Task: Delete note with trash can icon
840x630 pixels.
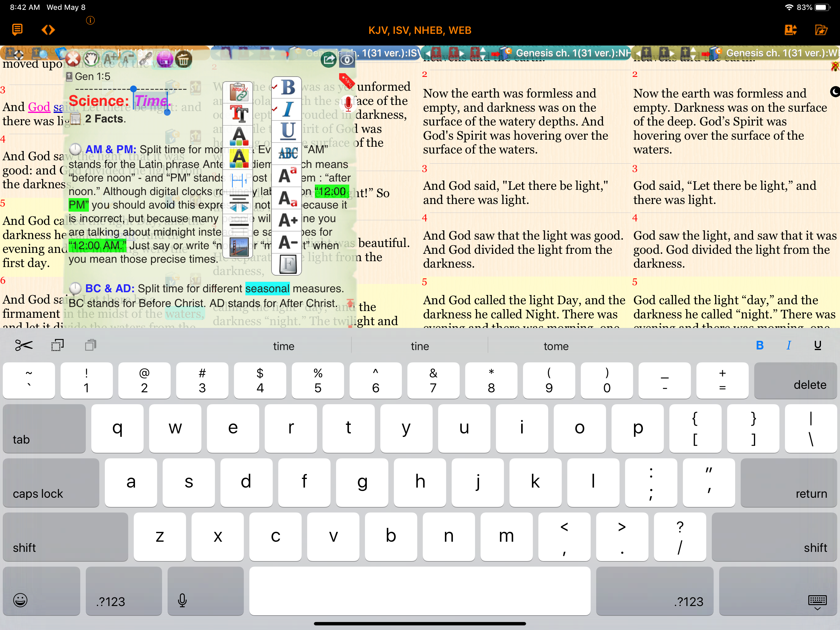Action: coord(184,59)
